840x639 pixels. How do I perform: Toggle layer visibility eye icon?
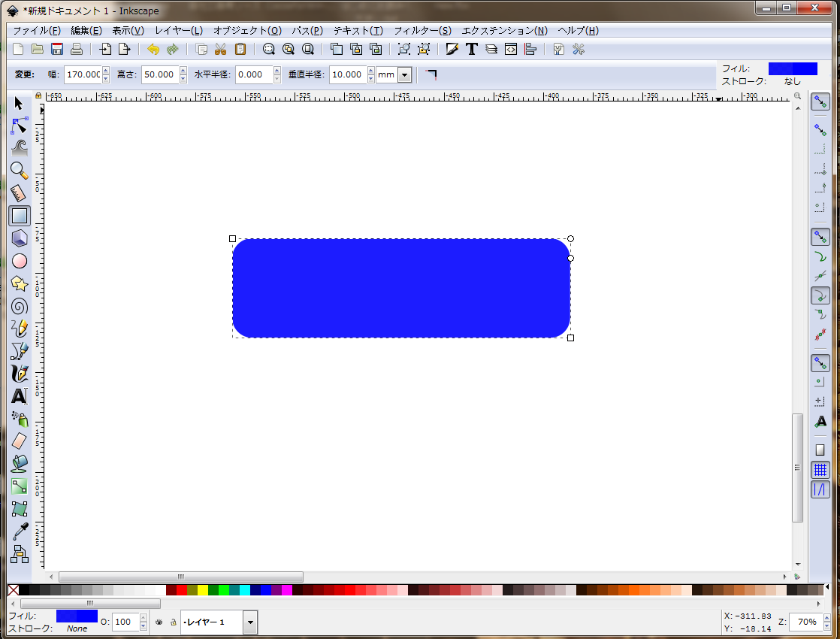point(159,622)
